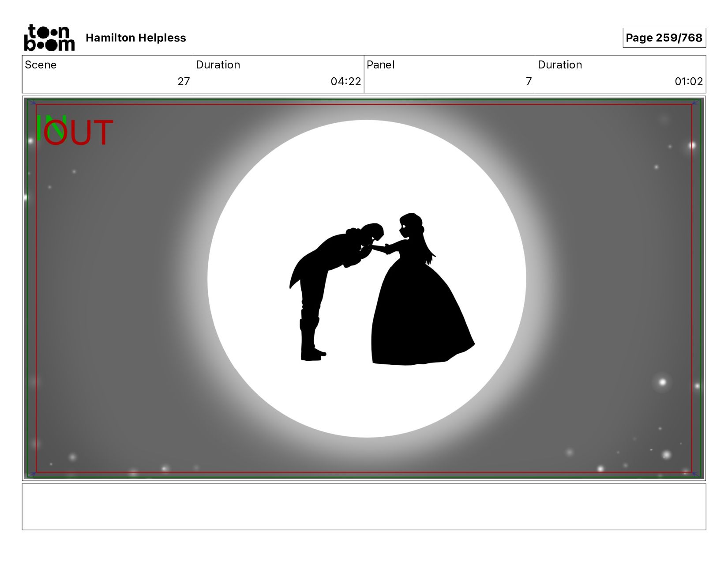728x563 pixels.
Task: Select the scene number 27
Action: coord(184,81)
